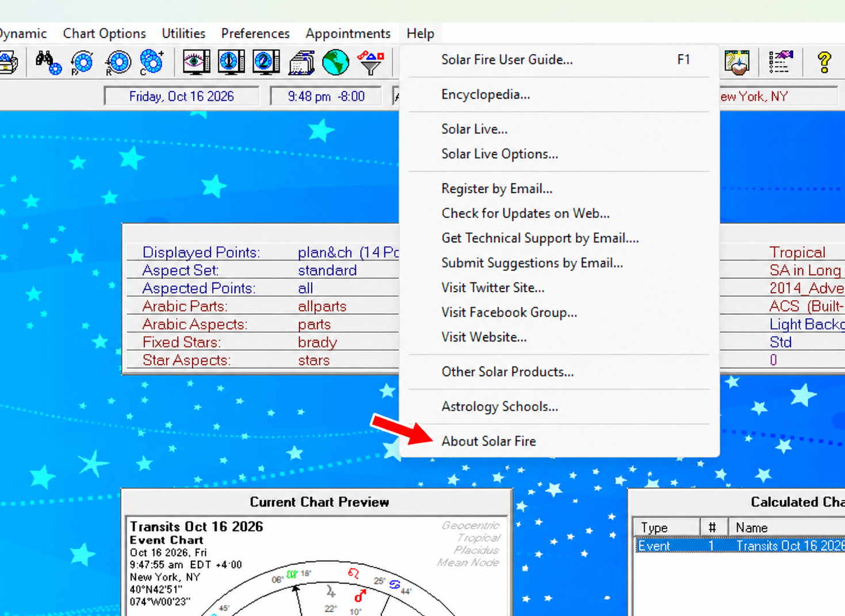Image resolution: width=845 pixels, height=616 pixels.
Task: Click the yellow question mark help icon
Action: click(x=824, y=62)
